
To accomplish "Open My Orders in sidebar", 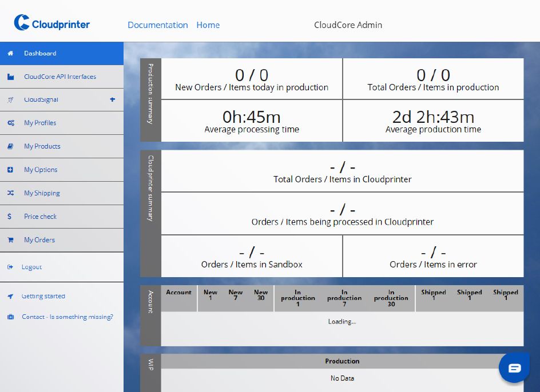I will 62,240.
